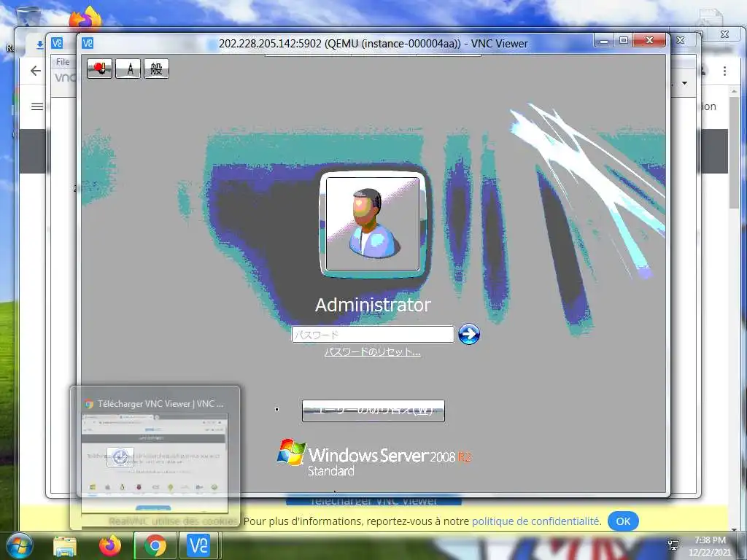Minimize the 202.228.205.142 VNC Viewer session window

[604, 41]
